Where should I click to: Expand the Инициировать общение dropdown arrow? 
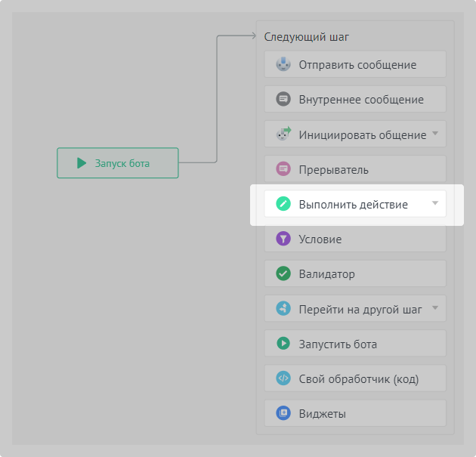tap(434, 134)
